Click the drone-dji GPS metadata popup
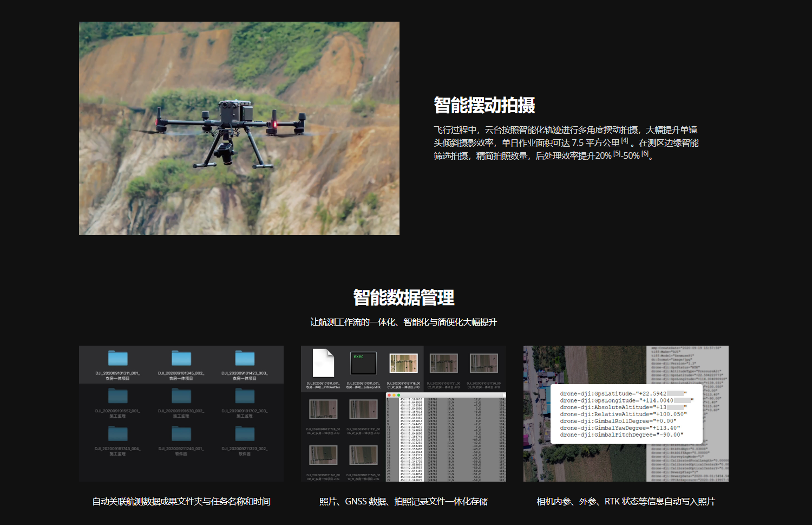 point(626,414)
